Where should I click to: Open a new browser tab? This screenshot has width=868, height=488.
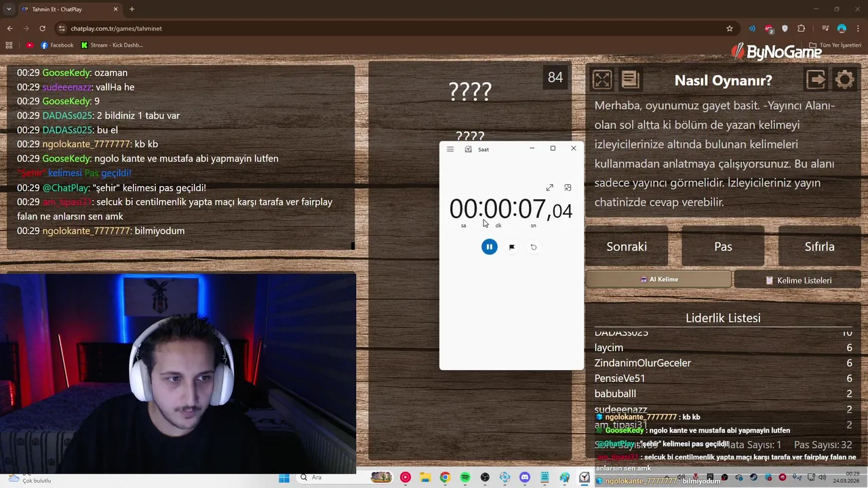pos(132,9)
